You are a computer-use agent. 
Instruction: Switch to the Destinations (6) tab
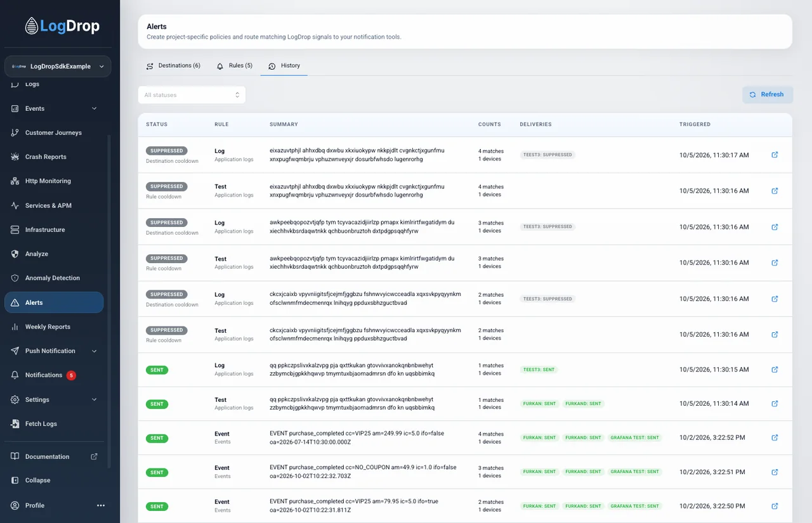tap(173, 65)
